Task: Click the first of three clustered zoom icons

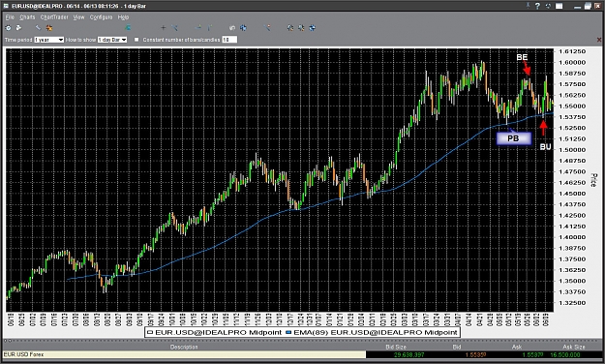Action: click(290, 28)
